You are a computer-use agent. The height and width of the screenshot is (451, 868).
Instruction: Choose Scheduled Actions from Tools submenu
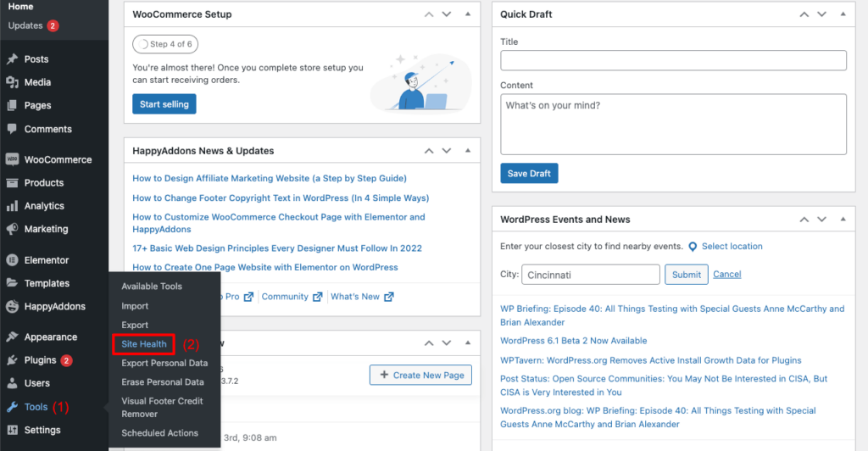[x=159, y=433]
